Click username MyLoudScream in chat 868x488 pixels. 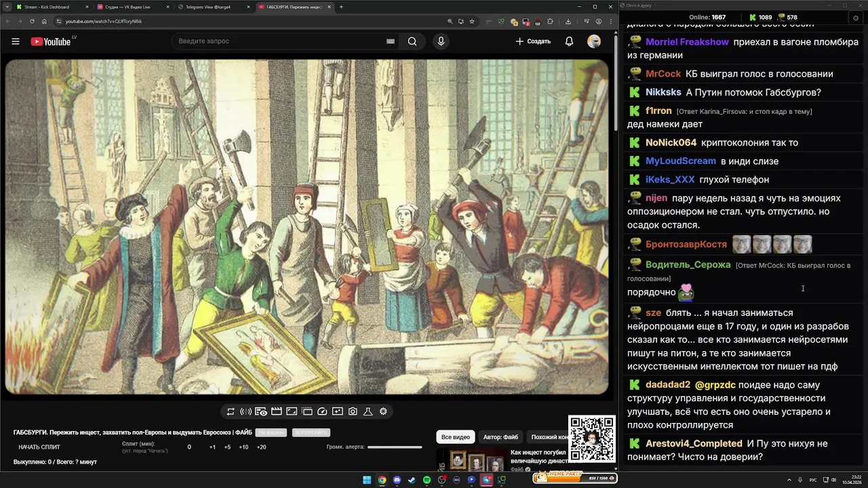pyautogui.click(x=681, y=161)
